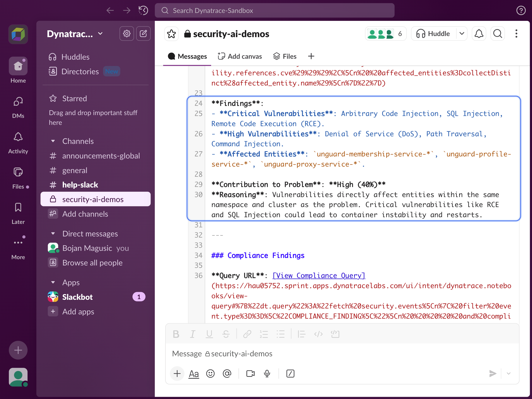
Task: Record a video clip with the camera icon
Action: [250, 374]
